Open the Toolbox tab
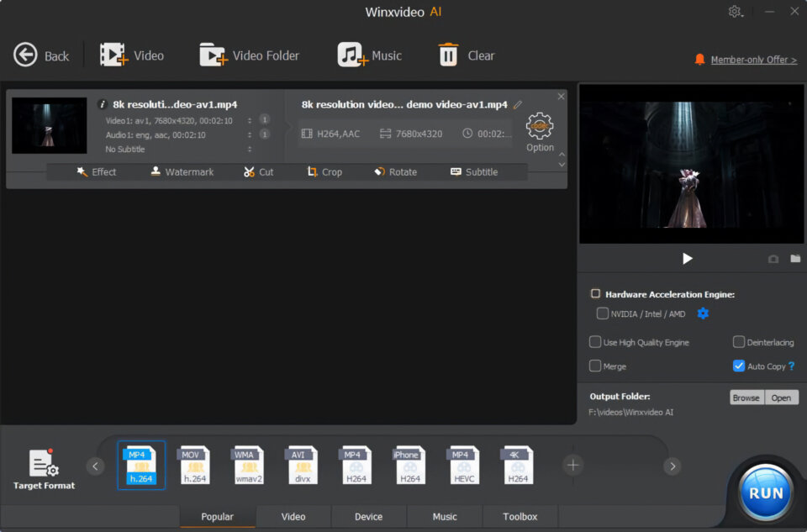The height and width of the screenshot is (532, 807). tap(520, 517)
